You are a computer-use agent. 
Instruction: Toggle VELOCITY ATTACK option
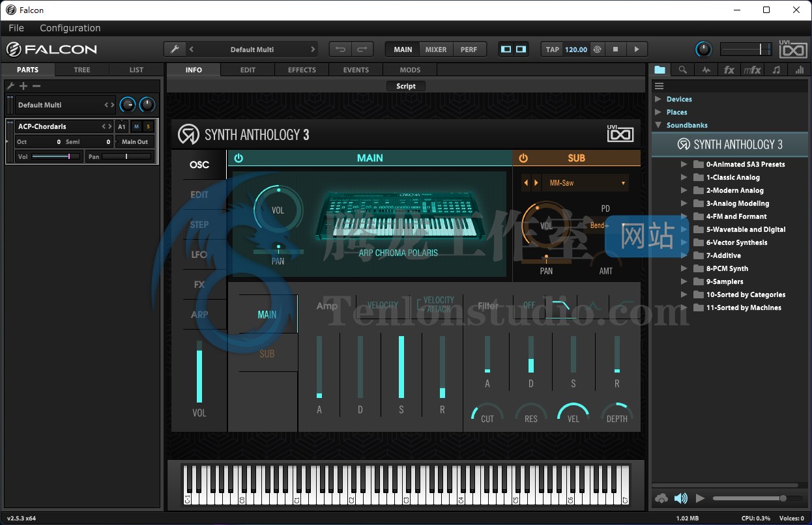[435, 305]
